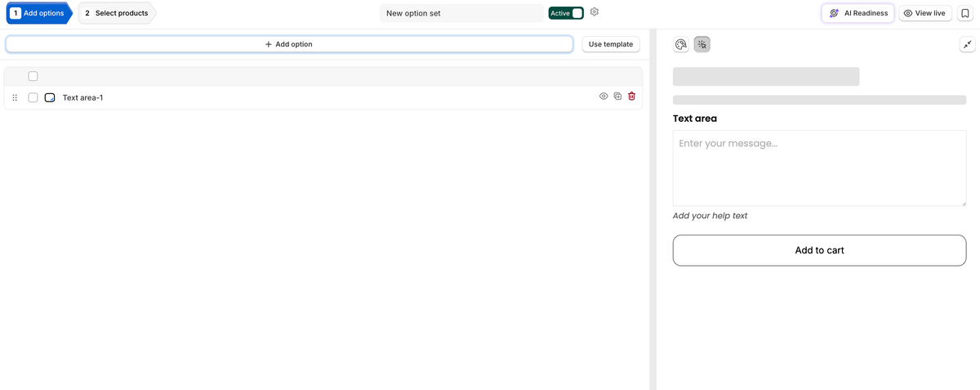
Task: Click Add to cart in preview
Action: pos(819,250)
